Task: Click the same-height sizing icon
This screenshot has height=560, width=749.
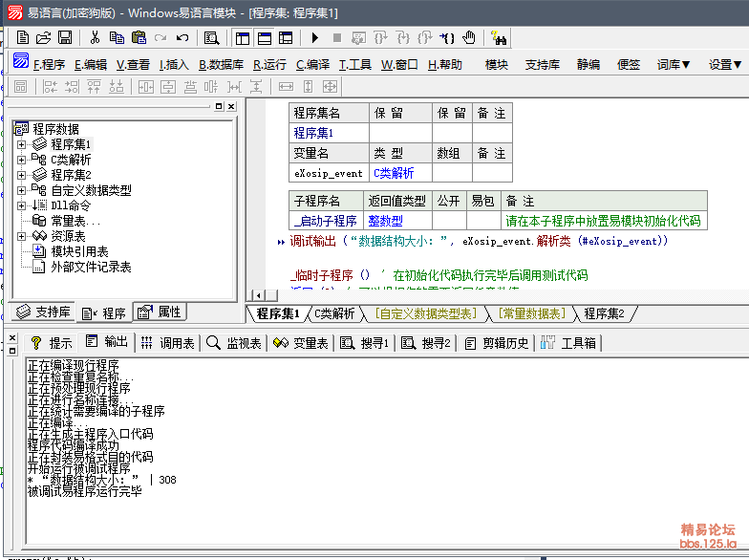Action: pyautogui.click(x=308, y=86)
